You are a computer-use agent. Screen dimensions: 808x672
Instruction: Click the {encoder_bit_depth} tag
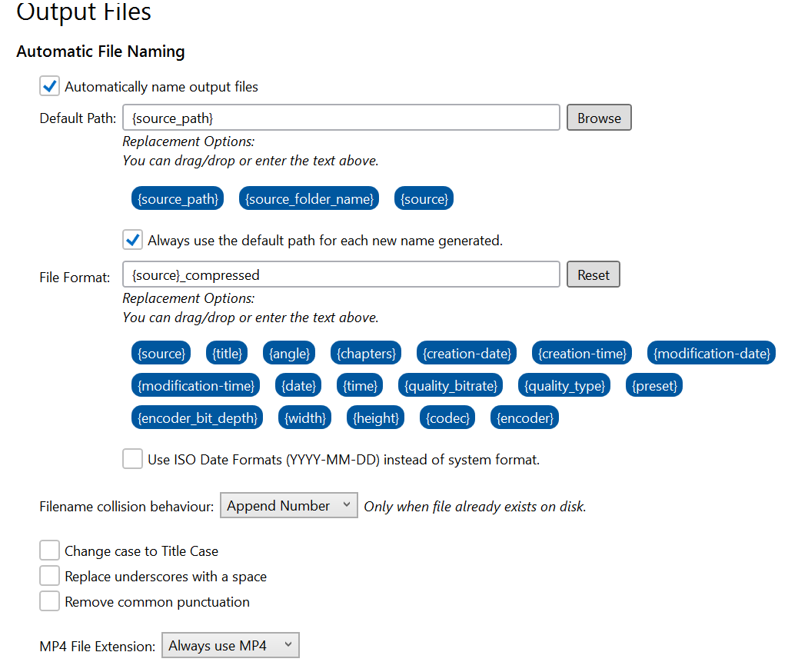pos(198,418)
